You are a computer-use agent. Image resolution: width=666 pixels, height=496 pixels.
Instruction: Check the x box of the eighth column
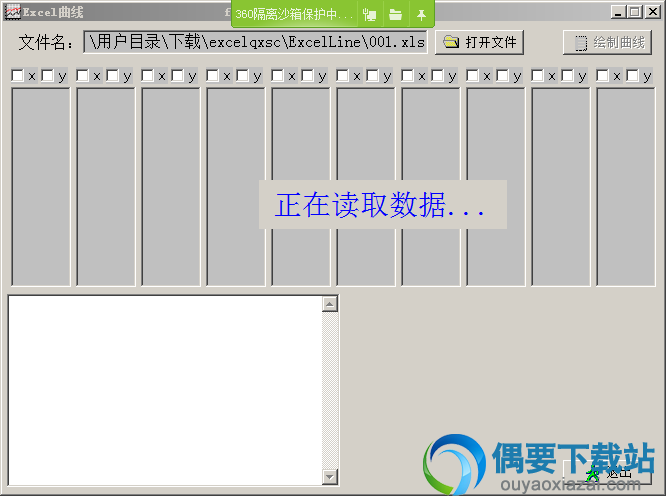472,76
